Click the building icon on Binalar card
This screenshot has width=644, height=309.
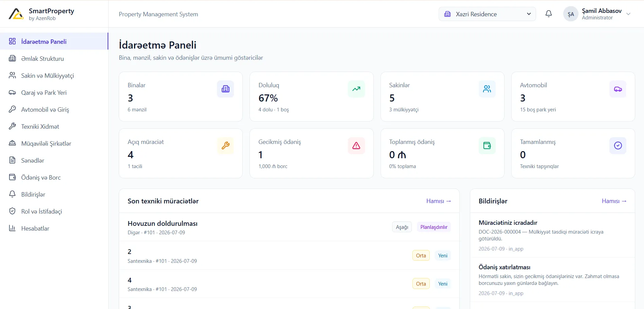225,89
